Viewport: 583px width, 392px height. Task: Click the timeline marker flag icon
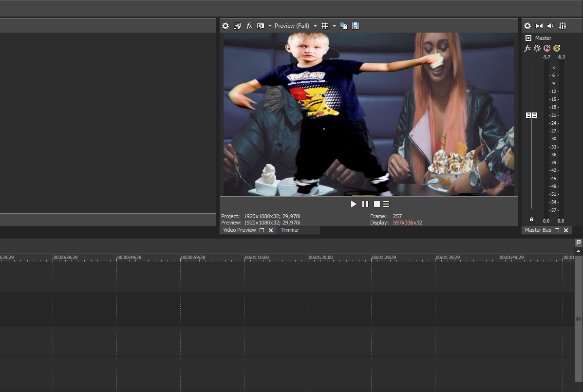coord(578,243)
